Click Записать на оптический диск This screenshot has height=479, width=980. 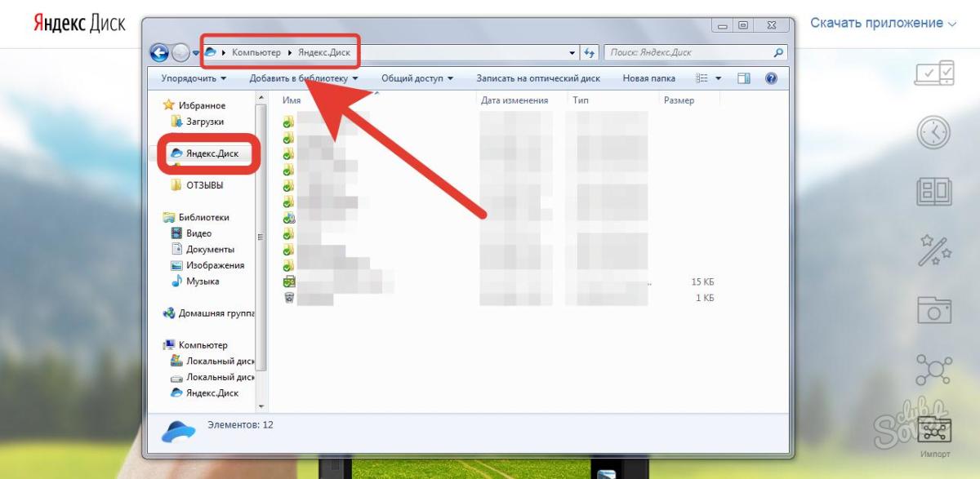[538, 78]
